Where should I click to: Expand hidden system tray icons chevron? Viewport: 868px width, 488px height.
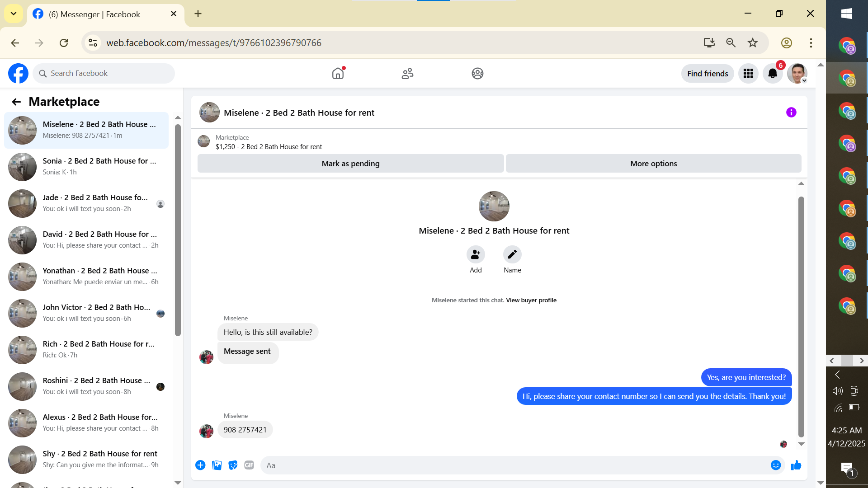(837, 375)
